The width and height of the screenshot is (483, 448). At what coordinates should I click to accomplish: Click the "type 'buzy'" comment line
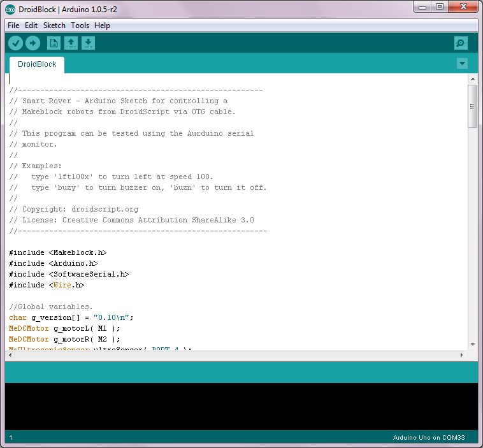point(138,187)
